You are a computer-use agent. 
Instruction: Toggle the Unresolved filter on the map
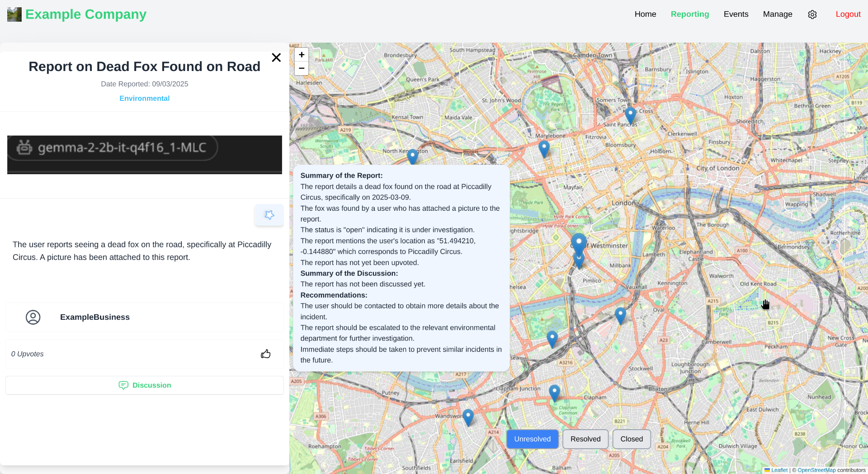[x=532, y=439]
